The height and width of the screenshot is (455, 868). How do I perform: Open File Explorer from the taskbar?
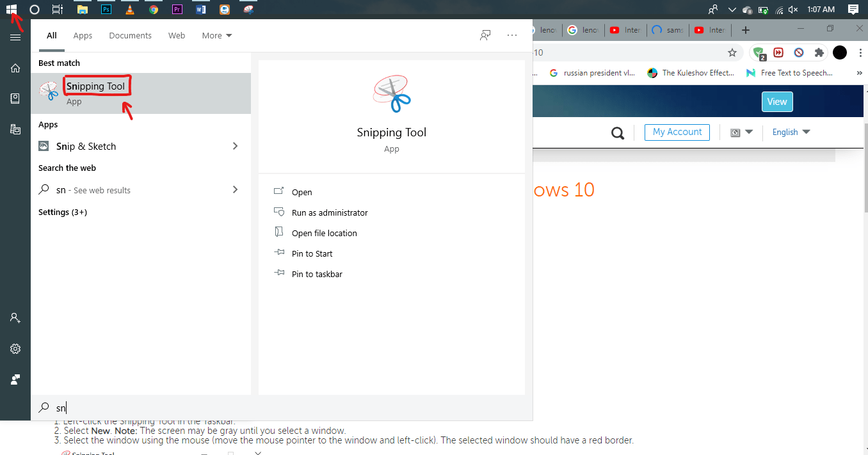coord(83,9)
